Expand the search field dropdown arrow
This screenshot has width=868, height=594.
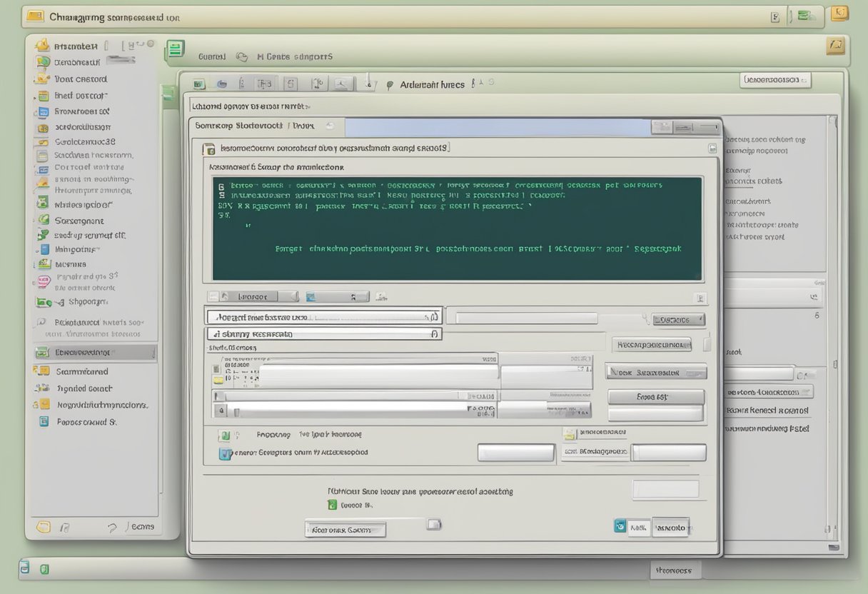[433, 315]
